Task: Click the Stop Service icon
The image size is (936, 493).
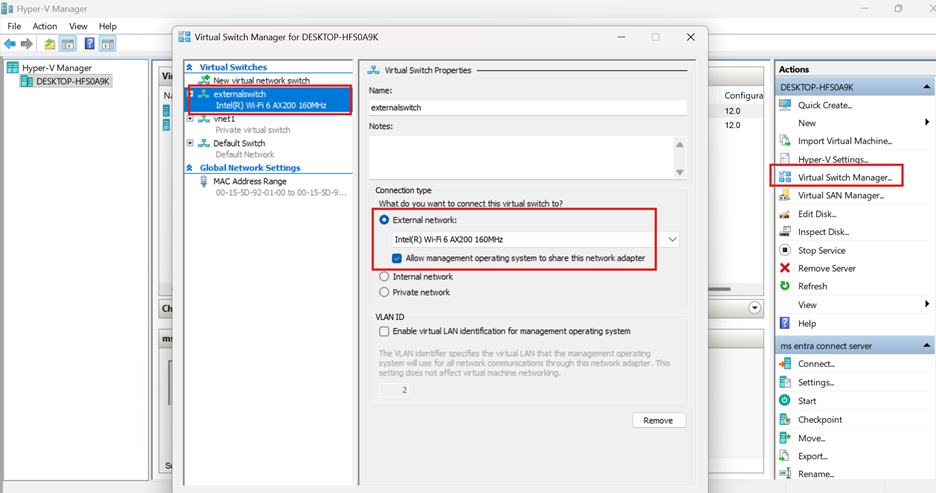Action: point(785,250)
